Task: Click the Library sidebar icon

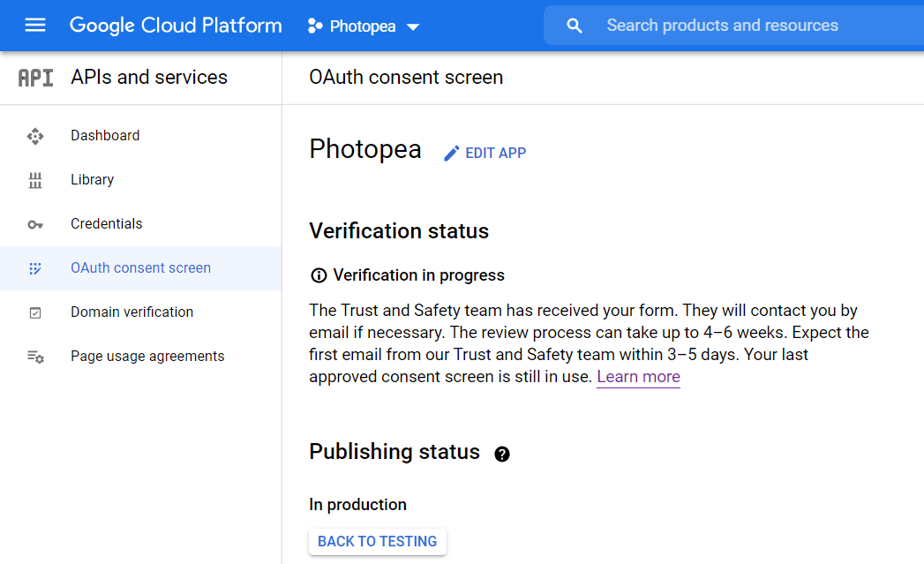Action: (x=35, y=180)
